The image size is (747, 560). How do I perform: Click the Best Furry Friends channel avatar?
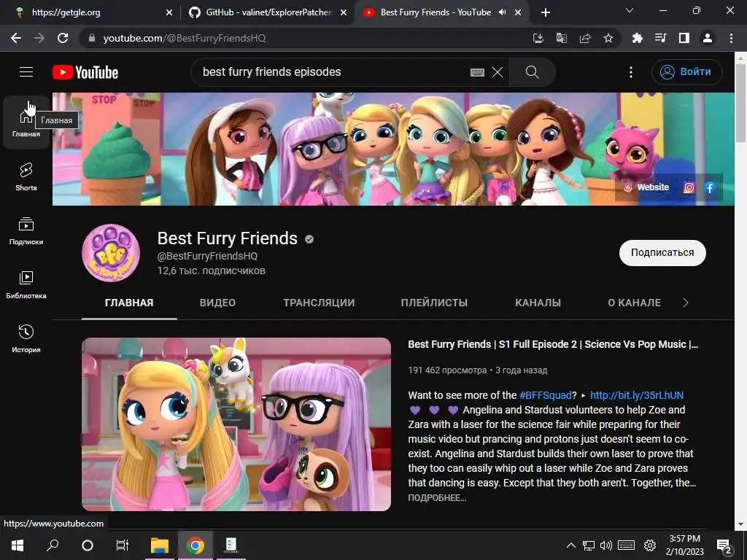[111, 253]
